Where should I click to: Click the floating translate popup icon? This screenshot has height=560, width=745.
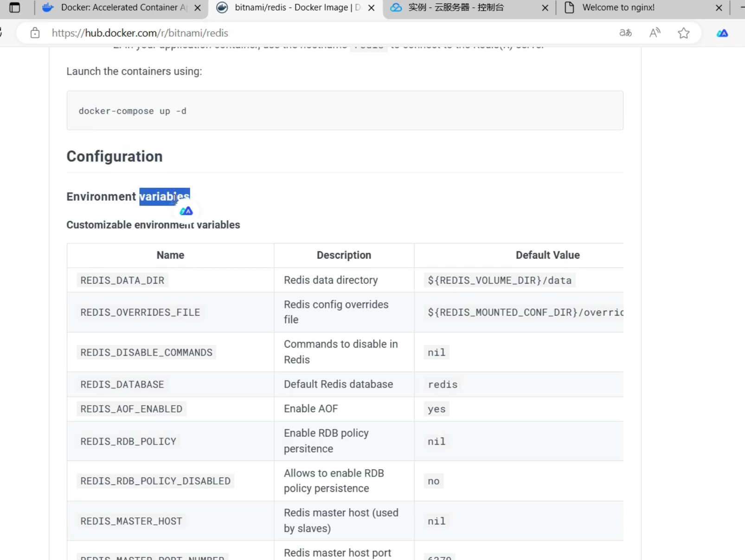tap(186, 211)
